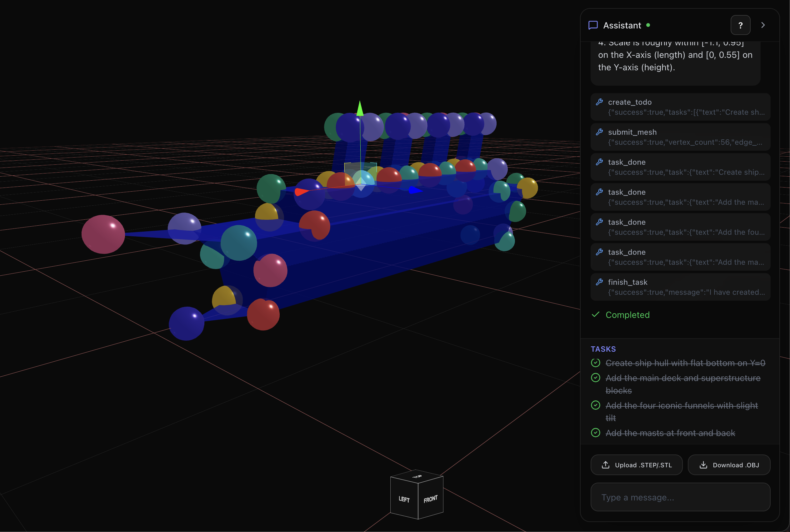
Task: Click the Assistant chat bubble icon
Action: 592,25
